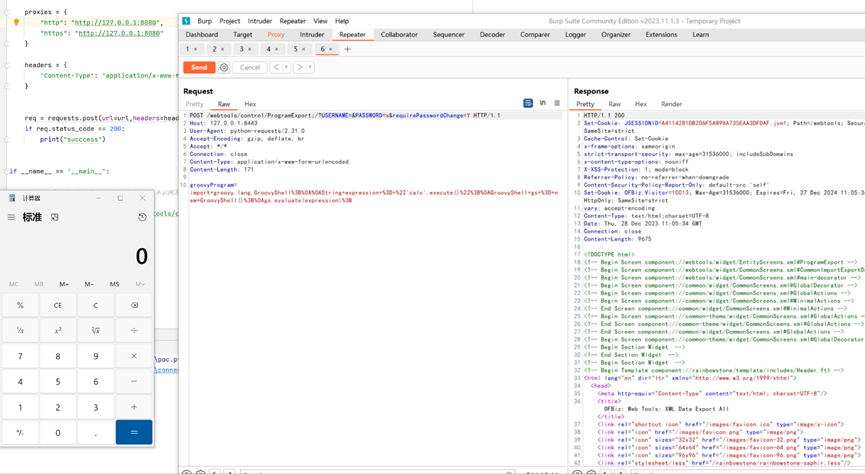Switch to the Extensions tab
865x474 pixels.
coord(661,34)
